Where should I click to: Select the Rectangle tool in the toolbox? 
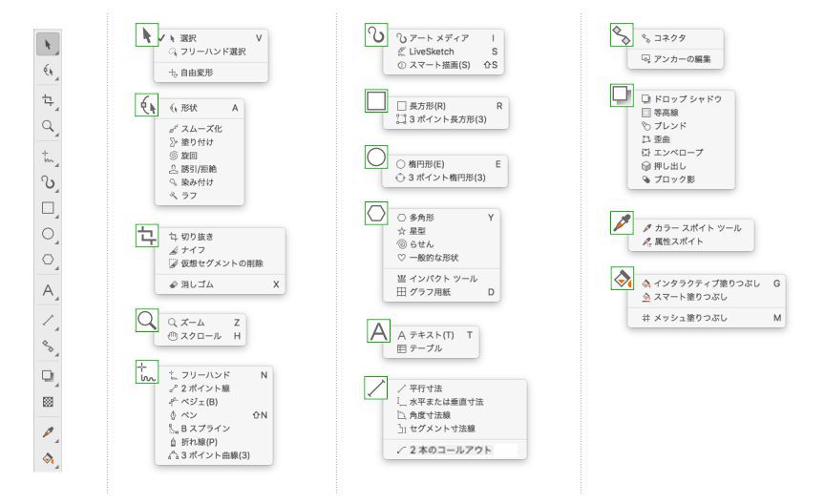pyautogui.click(x=50, y=207)
